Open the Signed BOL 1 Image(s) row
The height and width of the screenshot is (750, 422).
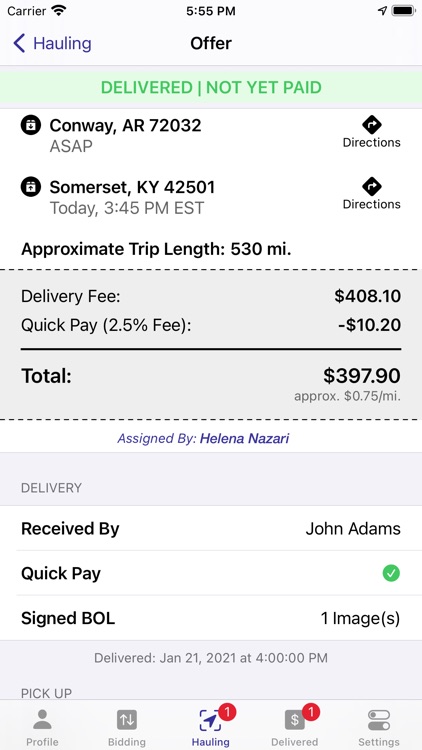(x=211, y=618)
